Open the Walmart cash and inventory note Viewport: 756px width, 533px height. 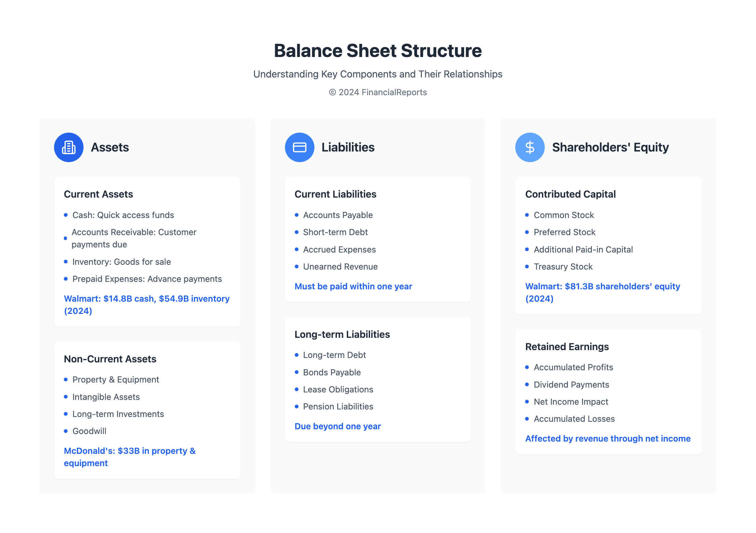pos(146,305)
